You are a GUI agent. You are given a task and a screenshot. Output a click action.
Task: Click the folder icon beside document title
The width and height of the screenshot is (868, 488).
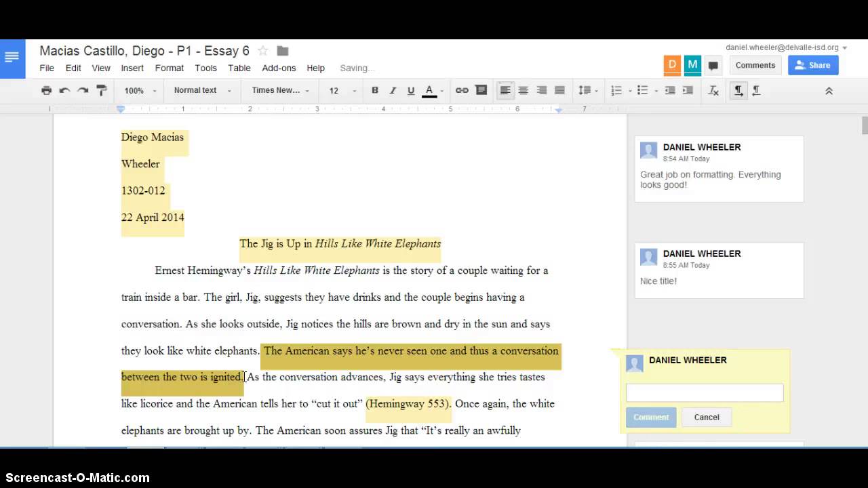click(283, 51)
